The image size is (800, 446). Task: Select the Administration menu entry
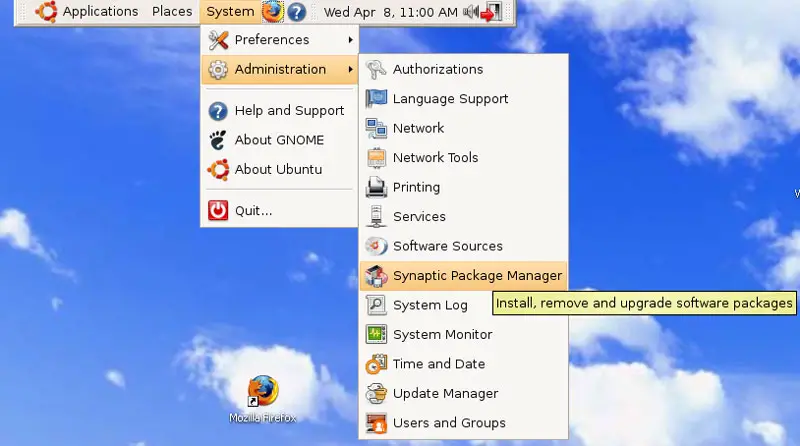point(280,69)
